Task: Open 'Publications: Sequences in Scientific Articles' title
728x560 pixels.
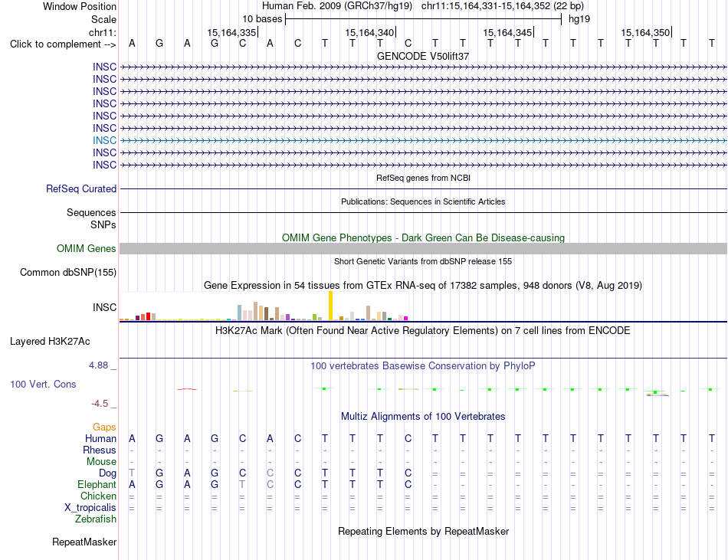Action: coord(423,201)
